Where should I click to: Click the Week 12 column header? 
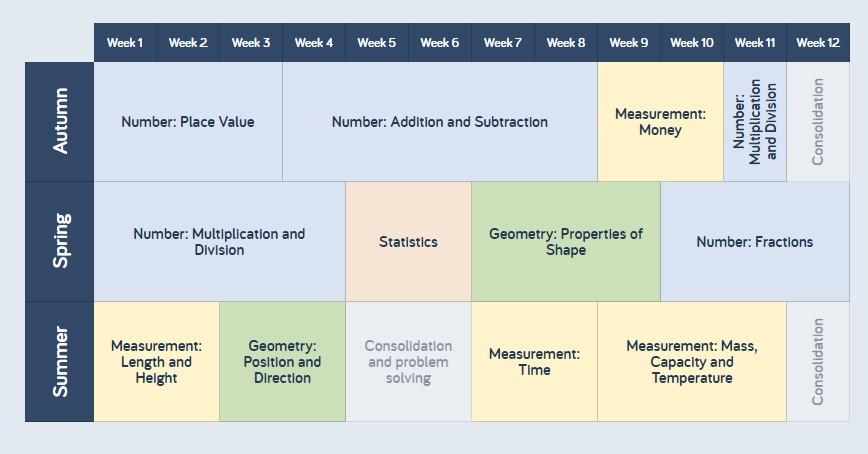[x=818, y=43]
